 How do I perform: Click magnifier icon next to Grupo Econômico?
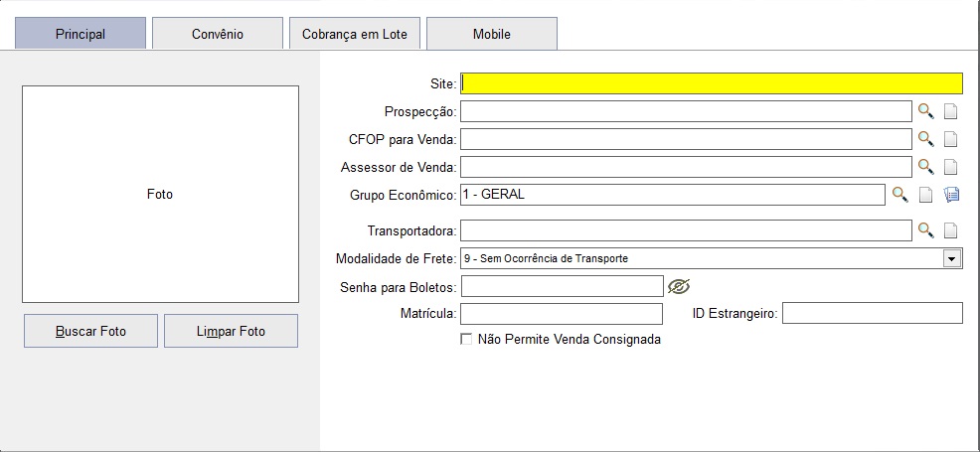pyautogui.click(x=900, y=195)
